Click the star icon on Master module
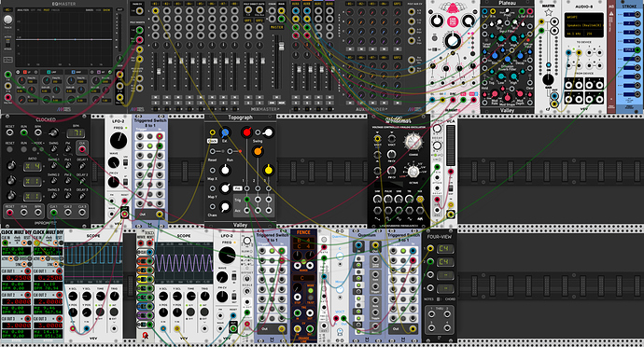The image size is (644, 347). 548,13
